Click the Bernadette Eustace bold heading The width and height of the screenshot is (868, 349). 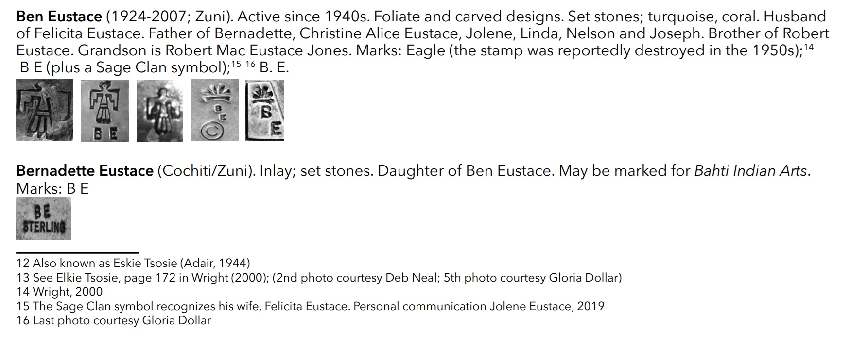[x=85, y=171]
